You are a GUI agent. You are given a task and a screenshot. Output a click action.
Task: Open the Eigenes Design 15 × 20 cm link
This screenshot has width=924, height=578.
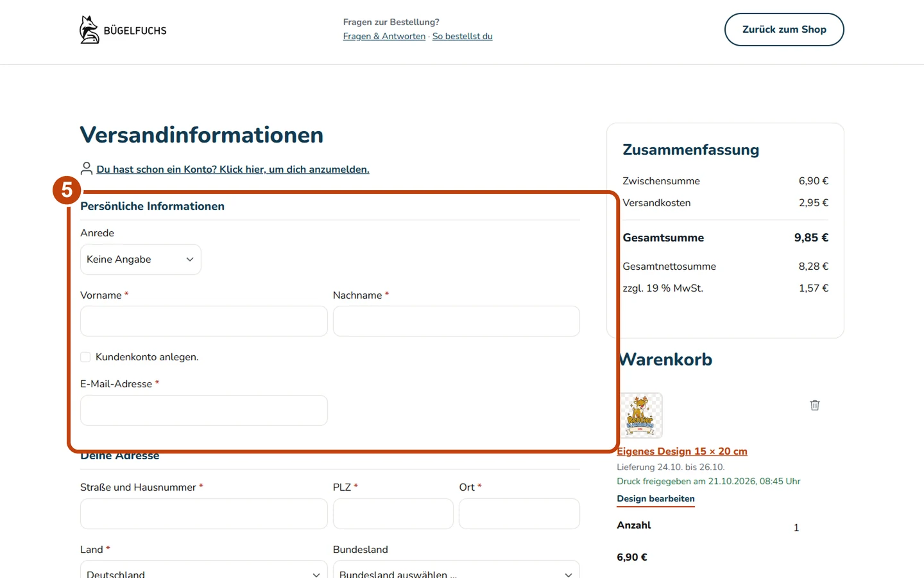click(682, 451)
